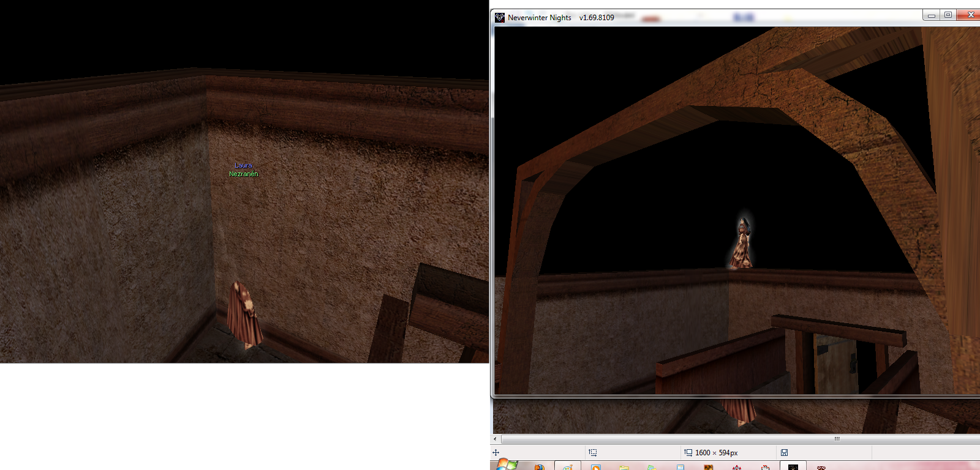The height and width of the screenshot is (470, 980).
Task: Click the horizontal scrollbar left arrow
Action: [x=496, y=439]
